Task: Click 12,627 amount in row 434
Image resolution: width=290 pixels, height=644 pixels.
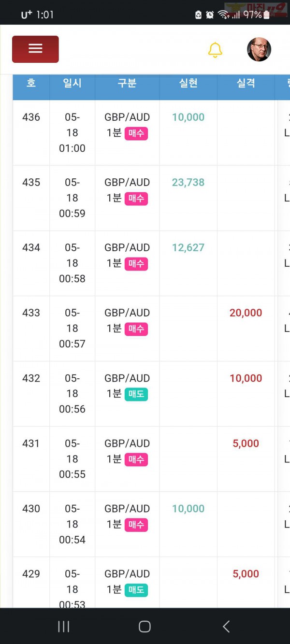Action: (188, 247)
